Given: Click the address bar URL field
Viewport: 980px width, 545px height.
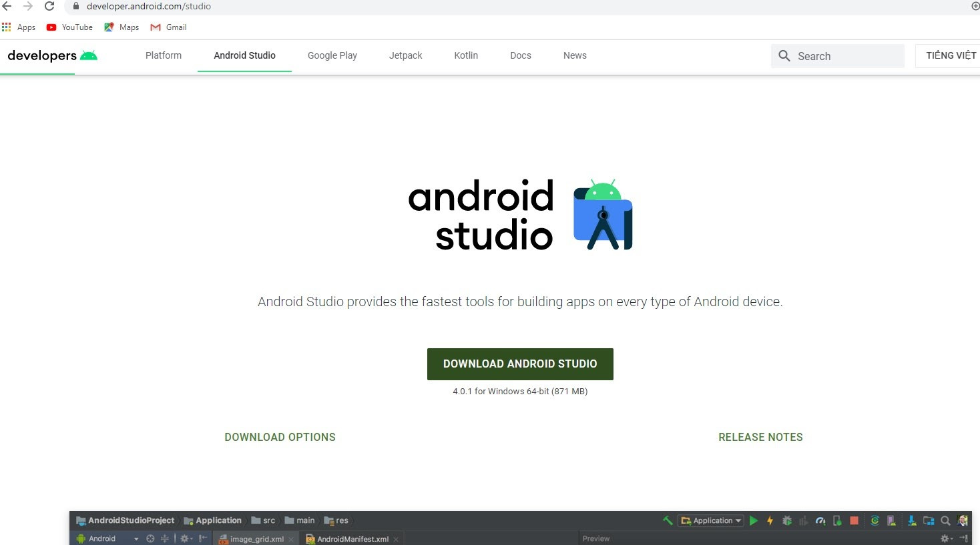Looking at the screenshot, I should point(521,6).
